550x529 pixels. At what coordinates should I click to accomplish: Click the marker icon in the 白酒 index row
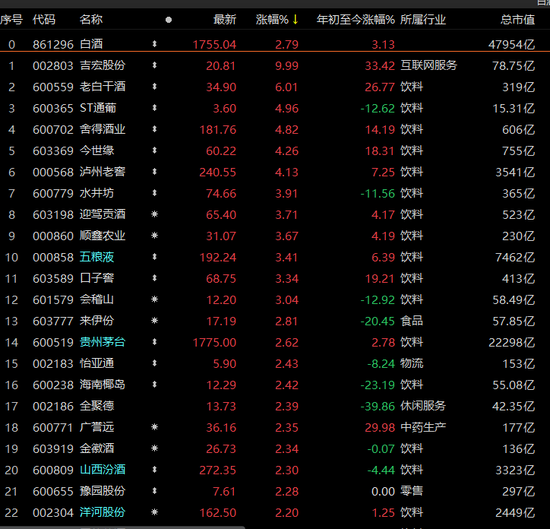(154, 44)
